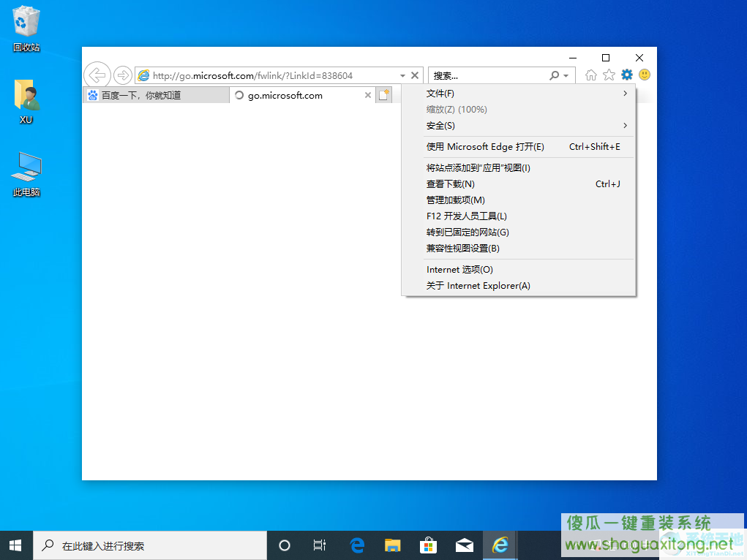The width and height of the screenshot is (747, 560).
Task: Open the 回收站 recycle bin desktop icon
Action: [x=26, y=29]
